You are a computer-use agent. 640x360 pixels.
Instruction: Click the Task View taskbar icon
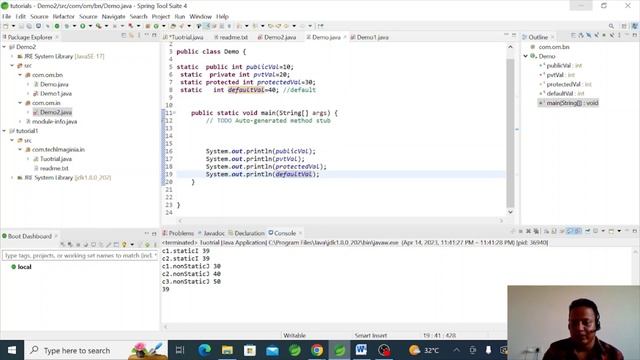(180, 350)
